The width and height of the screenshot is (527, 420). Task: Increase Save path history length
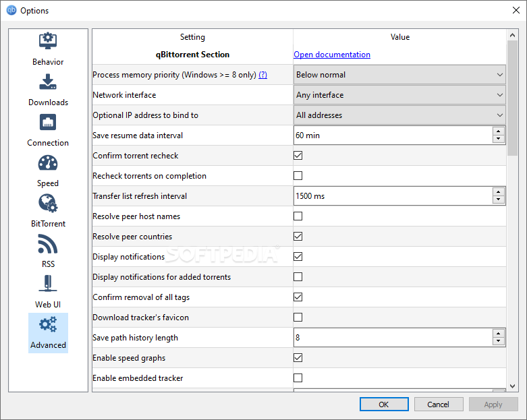499,334
